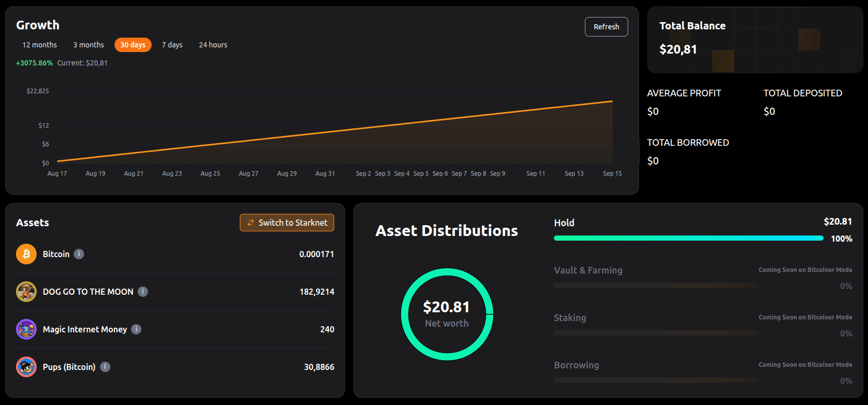868x405 pixels.
Task: Open info icon next to DOG GO TO THE MOON
Action: [143, 292]
